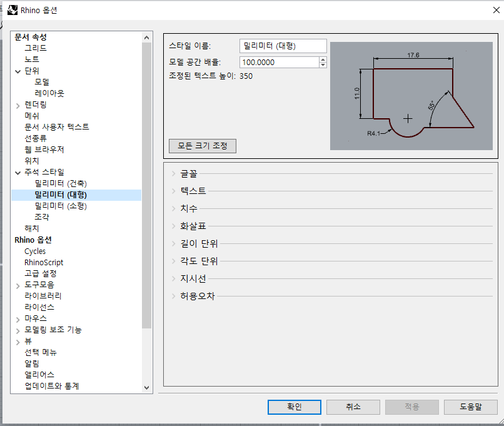The width and height of the screenshot is (504, 426).
Task: Expand the 길이 단위 section
Action: click(x=174, y=243)
